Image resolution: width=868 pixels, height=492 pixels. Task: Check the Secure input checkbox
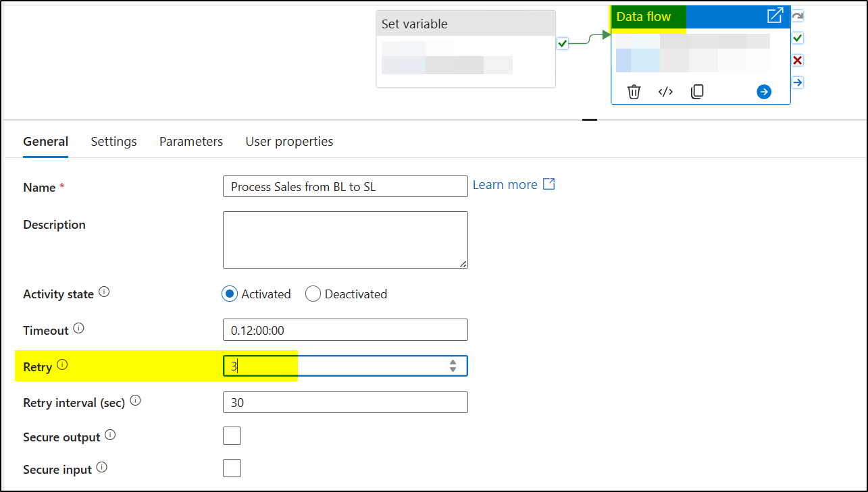(x=232, y=467)
